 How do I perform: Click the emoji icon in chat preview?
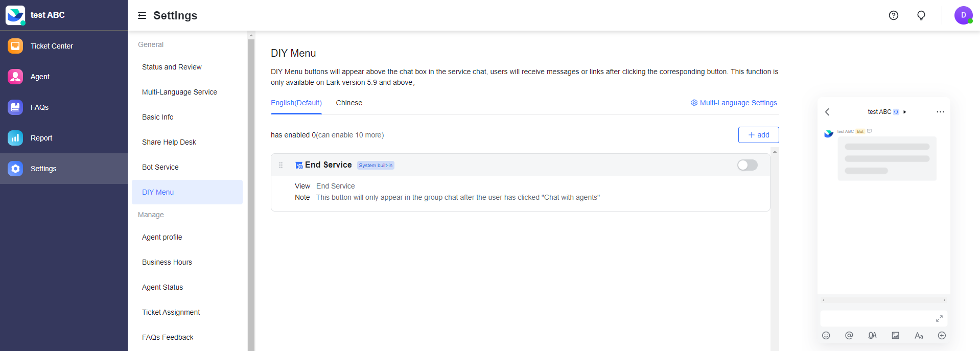click(826, 336)
